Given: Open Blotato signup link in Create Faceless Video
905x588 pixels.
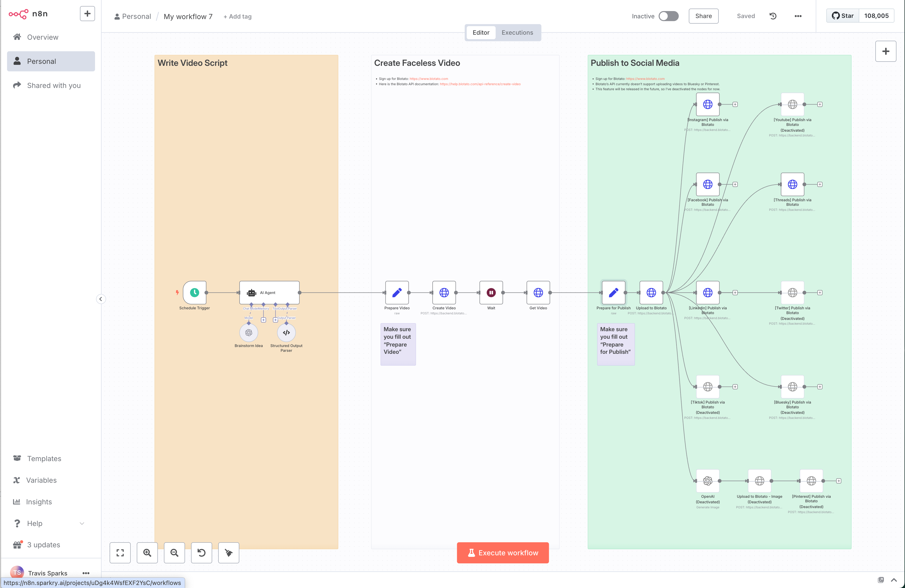Looking at the screenshot, I should point(429,79).
